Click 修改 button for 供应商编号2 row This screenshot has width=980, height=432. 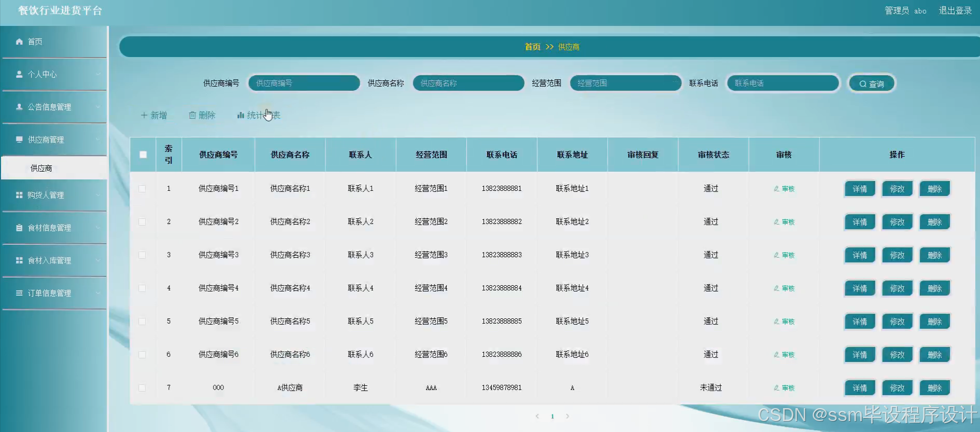click(x=897, y=222)
